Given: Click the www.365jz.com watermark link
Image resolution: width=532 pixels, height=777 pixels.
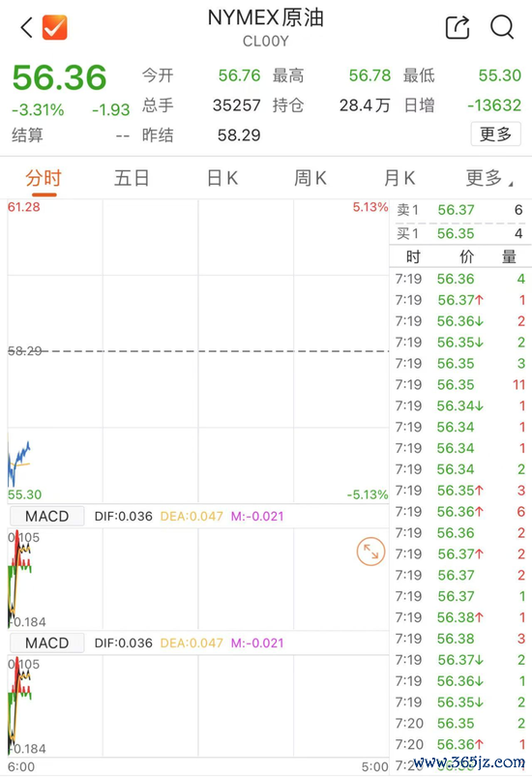Looking at the screenshot, I should [x=469, y=762].
